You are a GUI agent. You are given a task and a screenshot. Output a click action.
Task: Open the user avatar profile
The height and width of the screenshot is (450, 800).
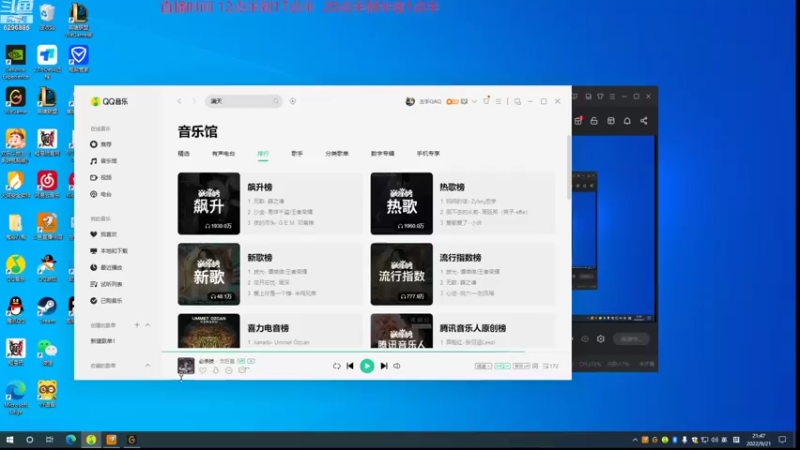coord(410,101)
